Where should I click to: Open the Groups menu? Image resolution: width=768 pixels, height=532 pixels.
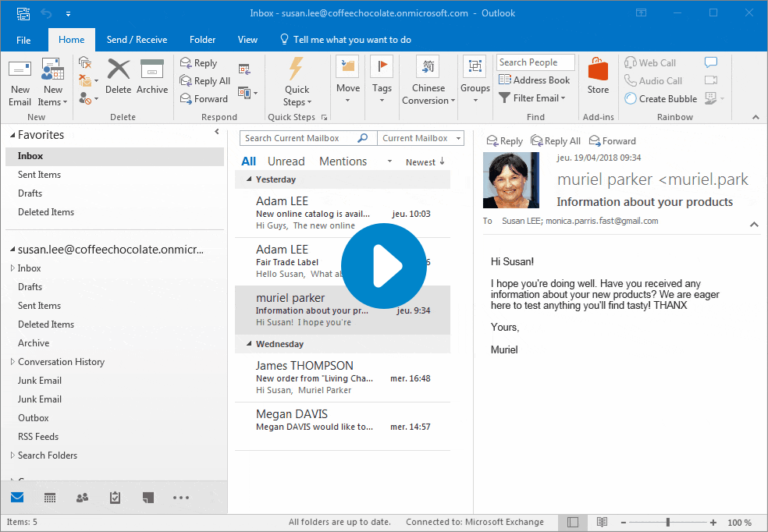[475, 80]
